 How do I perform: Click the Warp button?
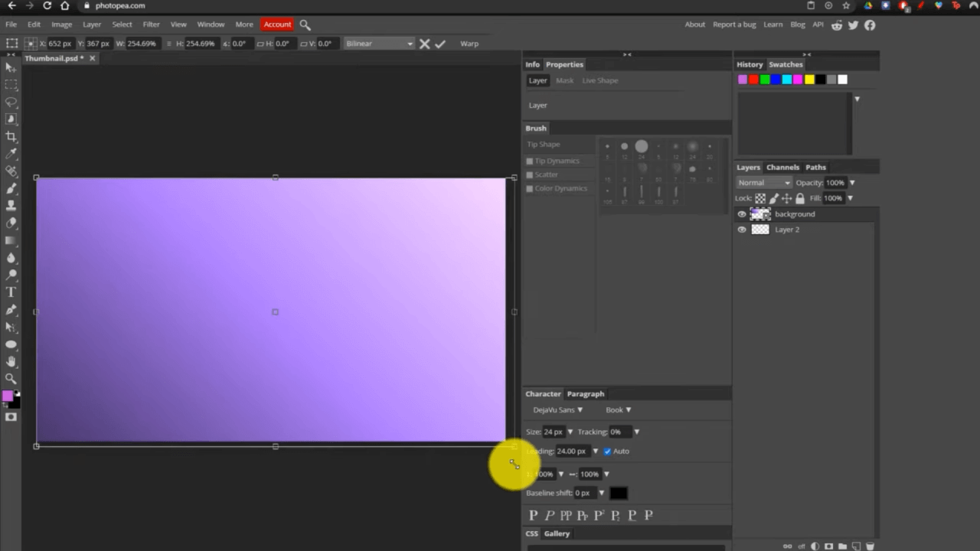click(469, 44)
